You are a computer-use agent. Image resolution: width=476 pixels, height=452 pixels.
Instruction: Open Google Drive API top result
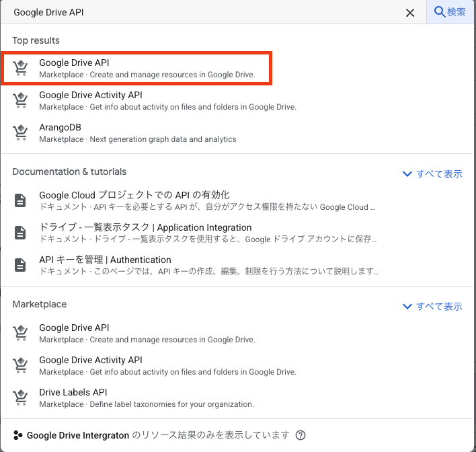pyautogui.click(x=147, y=68)
